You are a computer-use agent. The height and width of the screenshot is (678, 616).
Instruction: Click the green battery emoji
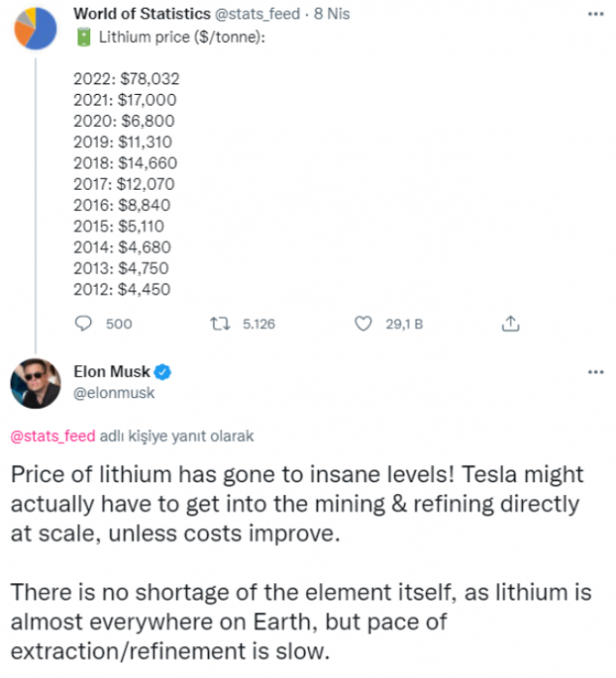(82, 38)
